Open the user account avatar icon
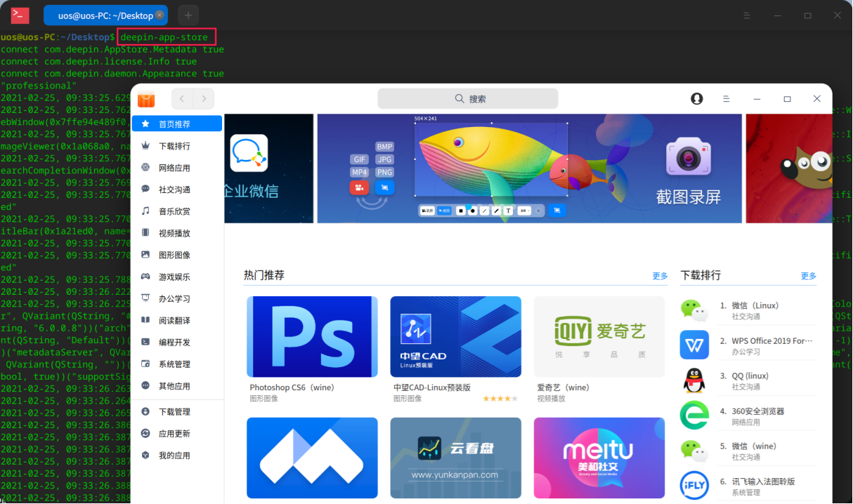Viewport: 853px width, 504px height. (697, 99)
